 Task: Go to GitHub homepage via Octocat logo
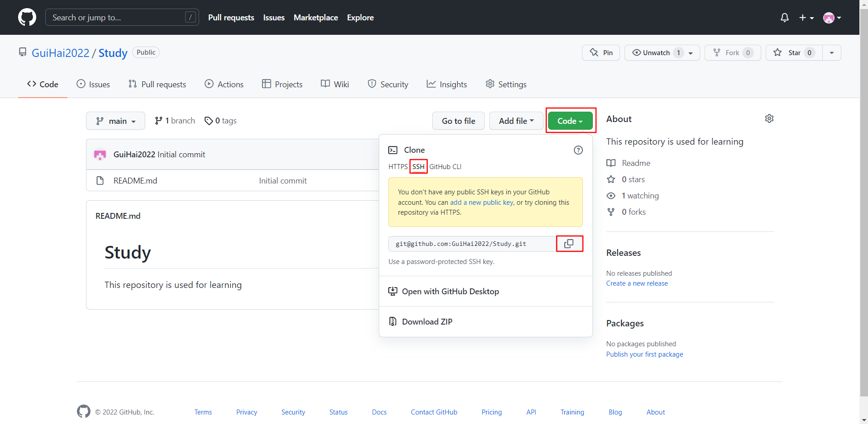(x=27, y=17)
